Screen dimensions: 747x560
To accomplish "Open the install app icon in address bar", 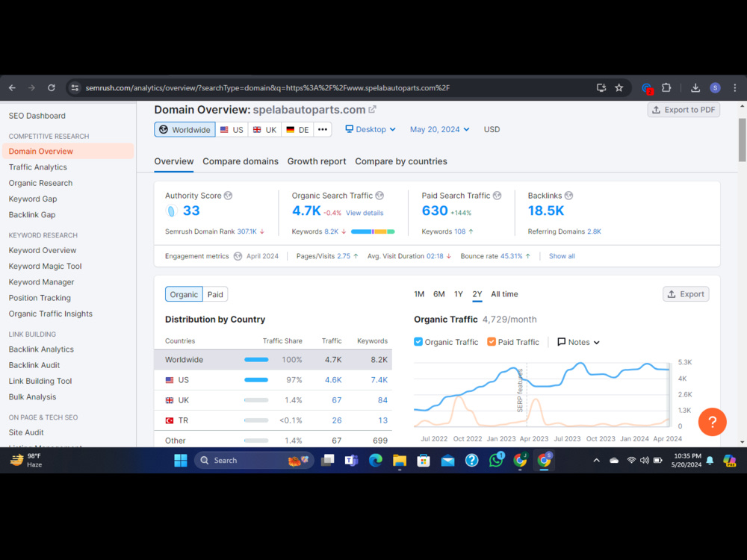I will (x=601, y=87).
